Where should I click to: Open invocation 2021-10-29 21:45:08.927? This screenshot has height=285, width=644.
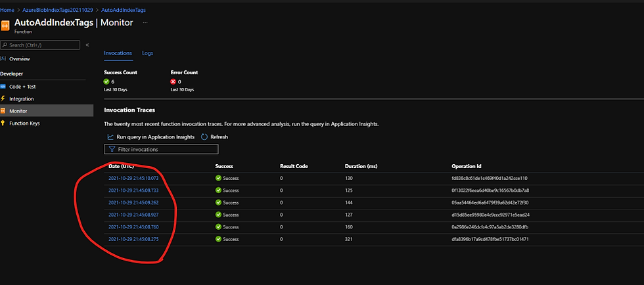point(133,215)
